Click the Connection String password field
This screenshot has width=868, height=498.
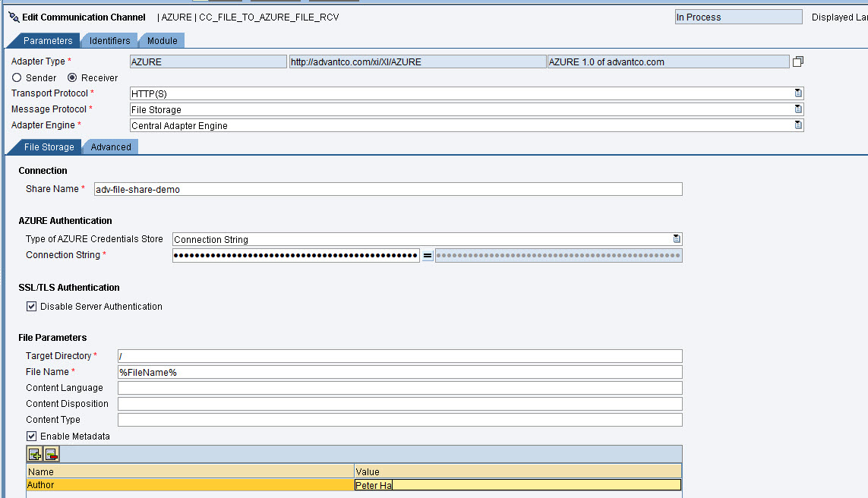(x=296, y=255)
